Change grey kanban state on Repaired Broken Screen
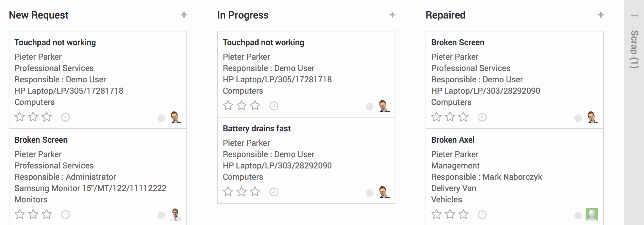The width and height of the screenshot is (644, 225). [x=578, y=118]
